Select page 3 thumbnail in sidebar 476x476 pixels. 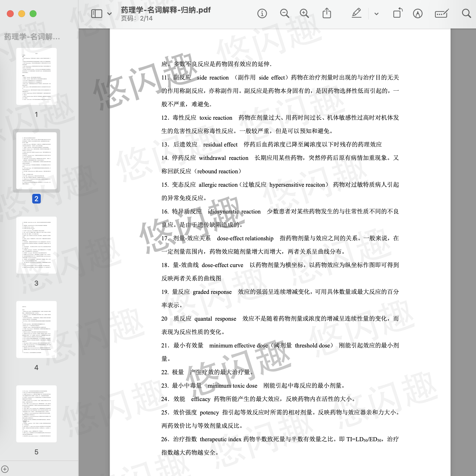[x=36, y=245]
